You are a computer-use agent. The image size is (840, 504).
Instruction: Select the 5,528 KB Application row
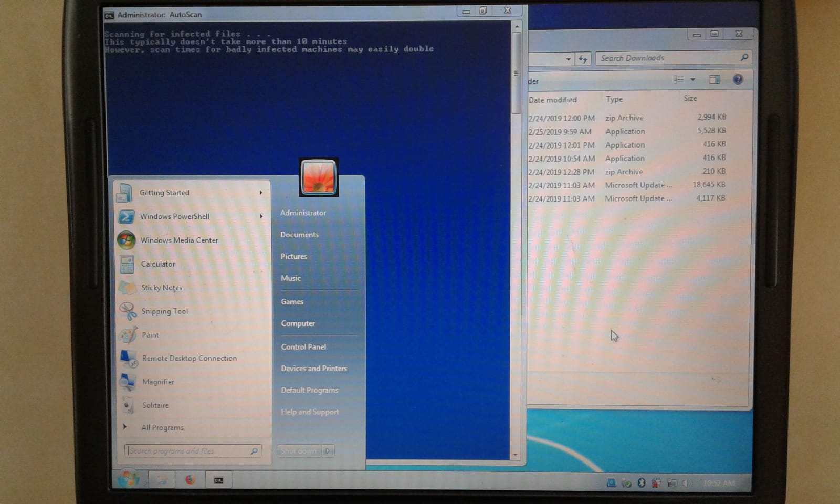(628, 131)
